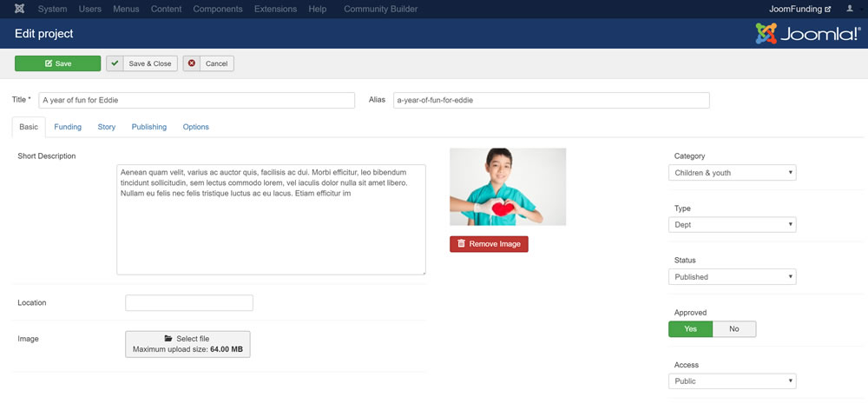Click the Cancel button
Image resolution: width=868 pixels, height=417 pixels.
pos(208,63)
